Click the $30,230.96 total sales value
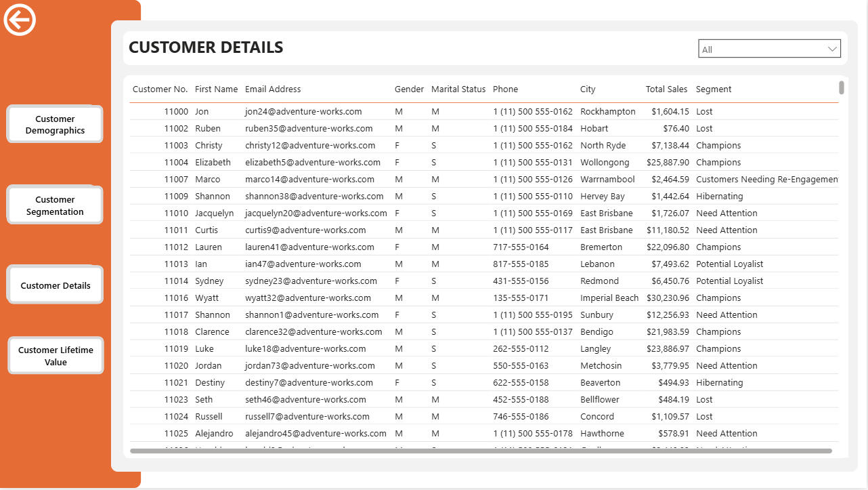Viewport: 868px width, 490px height. tap(667, 298)
